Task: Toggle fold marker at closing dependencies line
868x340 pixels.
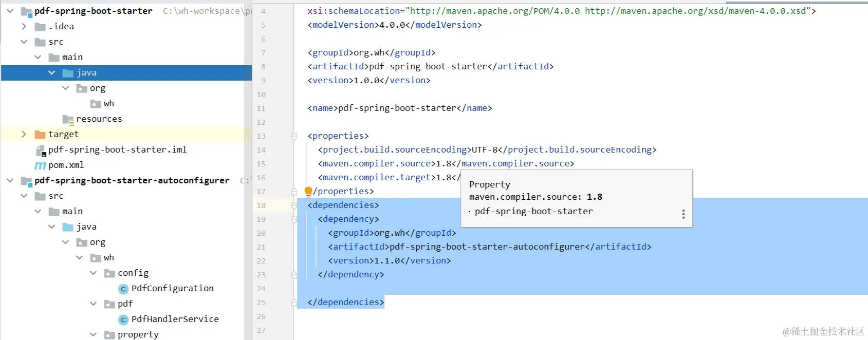Action: click(294, 303)
